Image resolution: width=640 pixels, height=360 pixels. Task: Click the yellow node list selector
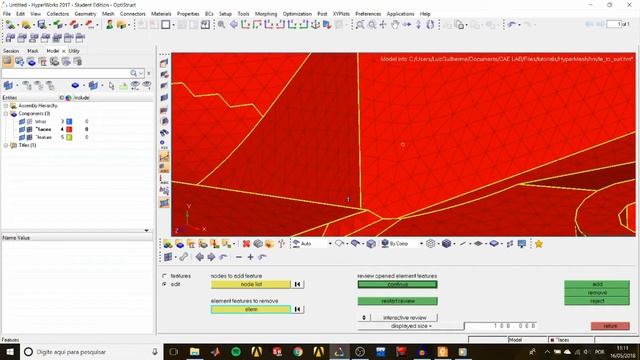click(251, 284)
